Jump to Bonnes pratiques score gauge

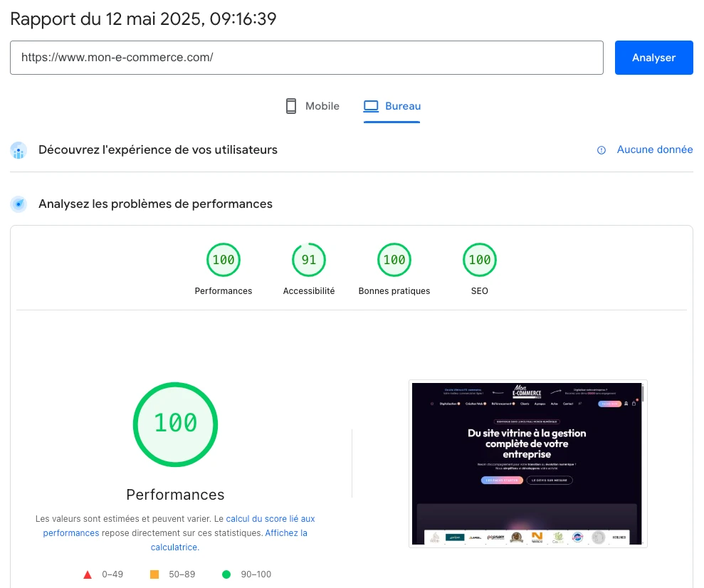(x=394, y=259)
